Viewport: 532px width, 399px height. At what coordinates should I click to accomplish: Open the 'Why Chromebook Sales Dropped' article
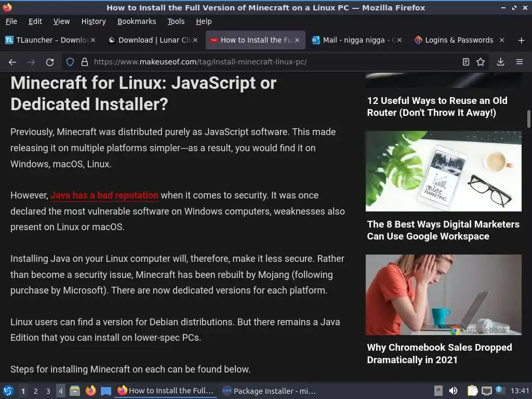tap(440, 353)
